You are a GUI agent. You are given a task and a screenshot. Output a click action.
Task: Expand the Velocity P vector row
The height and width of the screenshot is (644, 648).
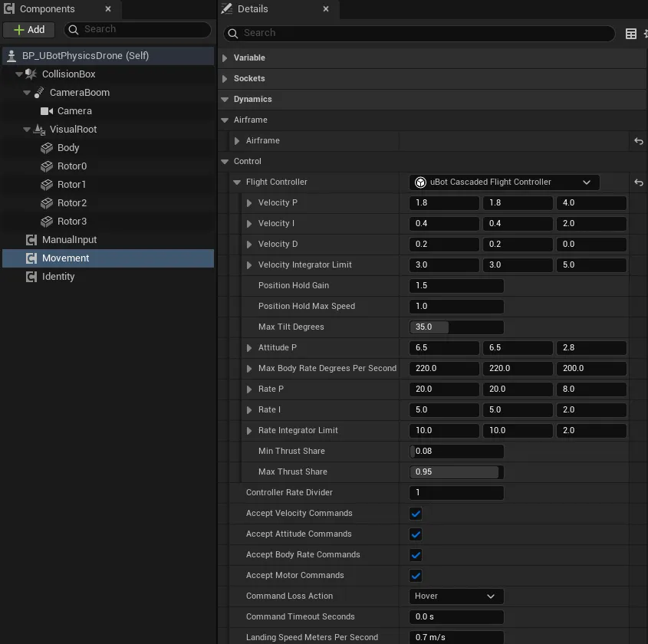point(249,203)
